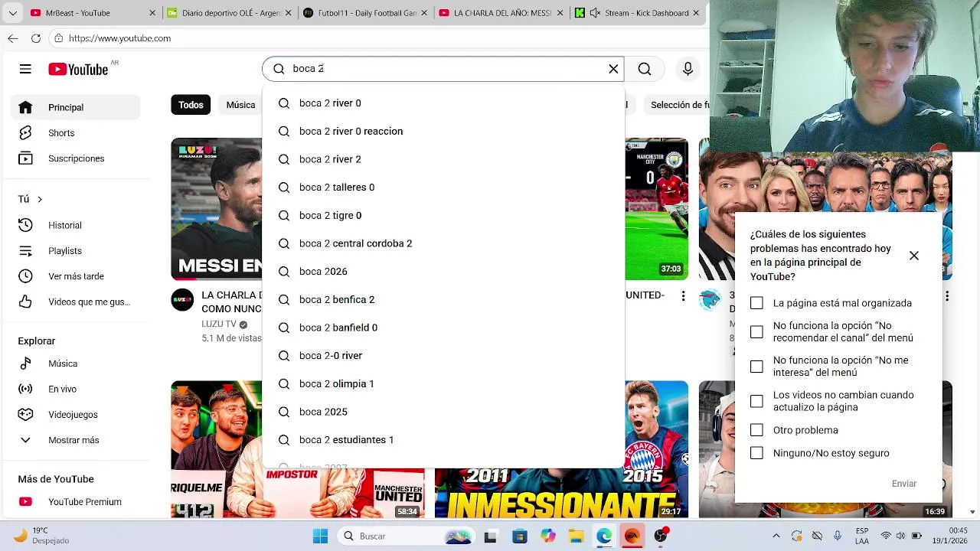Choose suggestion "boca 2 banfield 0"

click(443, 328)
